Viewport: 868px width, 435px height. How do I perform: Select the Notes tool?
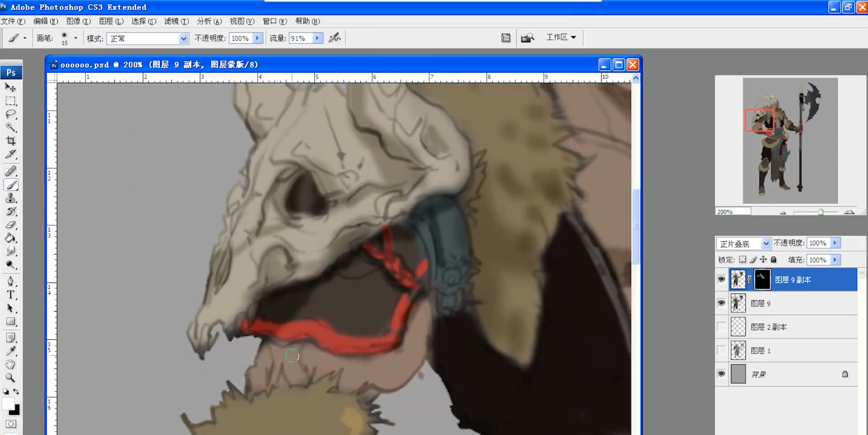point(10,338)
